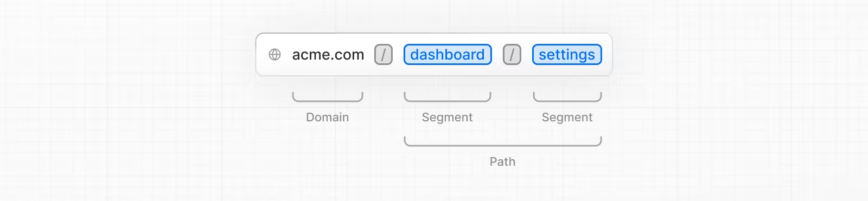868x201 pixels.
Task: Select the Domain label
Action: (x=328, y=117)
